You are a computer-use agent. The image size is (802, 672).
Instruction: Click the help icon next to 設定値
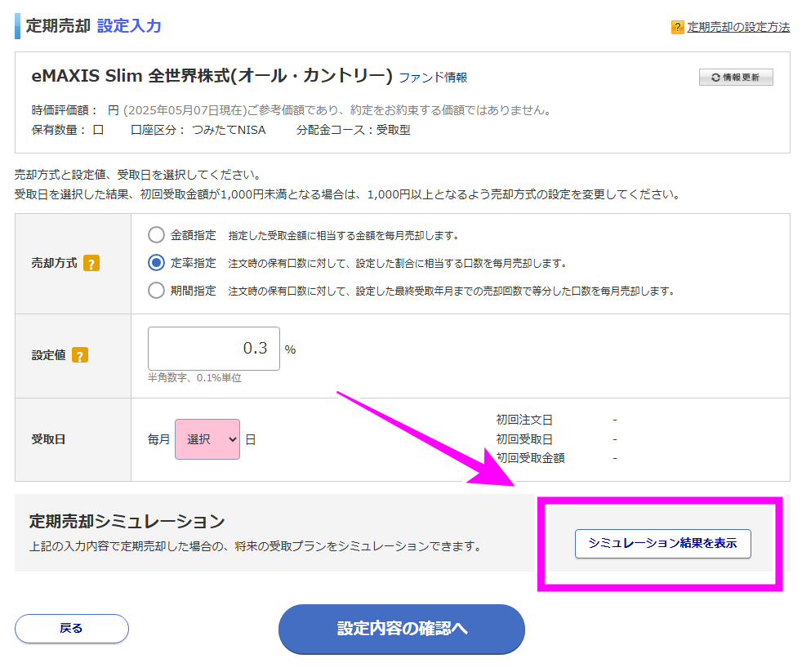tap(80, 355)
